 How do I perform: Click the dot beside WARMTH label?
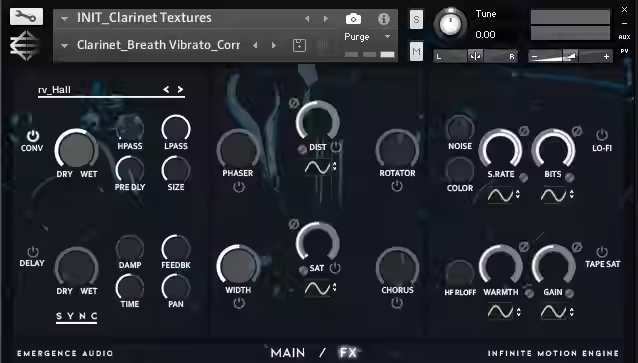pos(529,293)
